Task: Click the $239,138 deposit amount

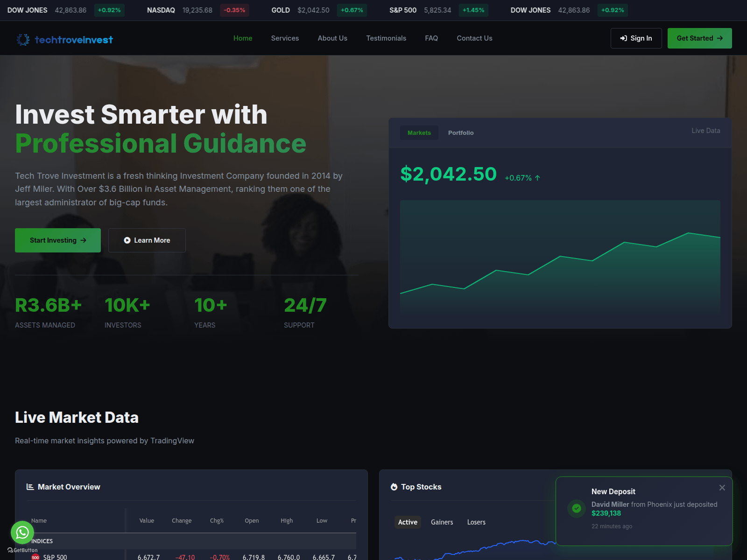Action: [606, 513]
